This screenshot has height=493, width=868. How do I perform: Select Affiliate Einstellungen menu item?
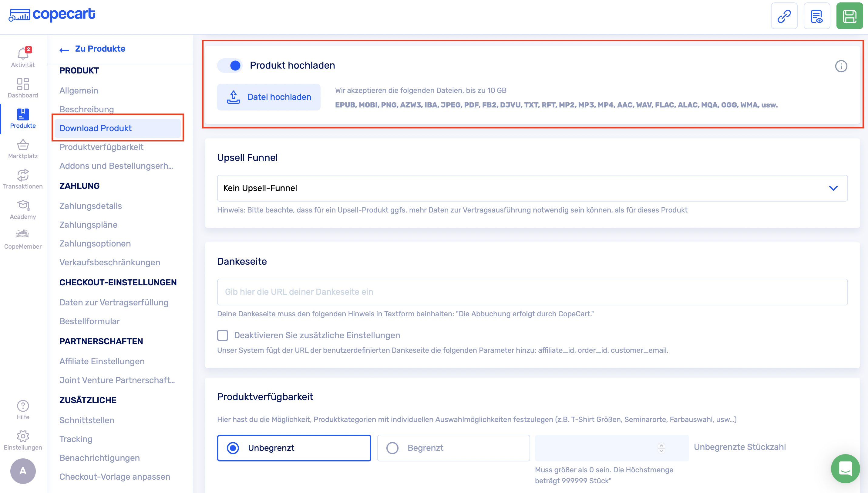(102, 361)
